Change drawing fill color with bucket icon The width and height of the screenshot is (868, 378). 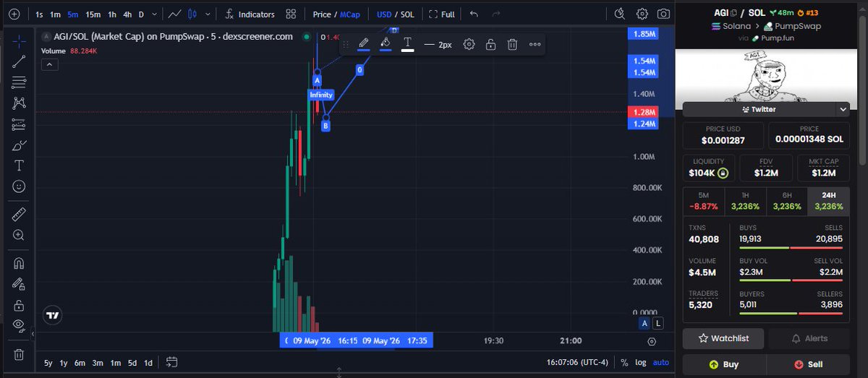point(386,44)
